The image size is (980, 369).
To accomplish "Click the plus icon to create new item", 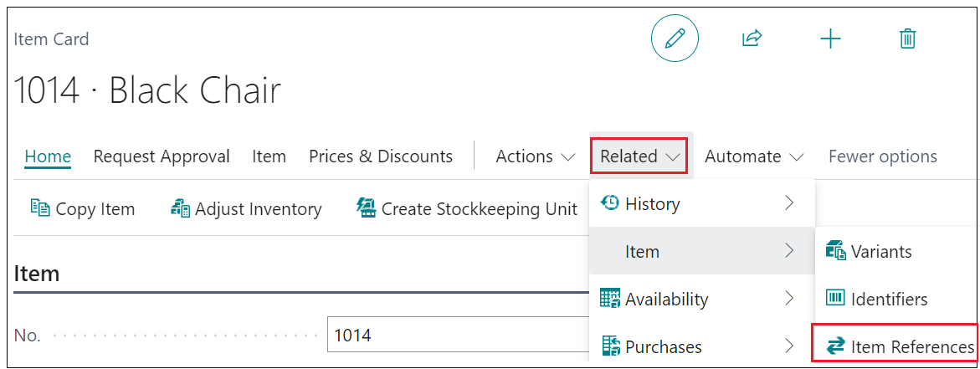I will pos(830,39).
